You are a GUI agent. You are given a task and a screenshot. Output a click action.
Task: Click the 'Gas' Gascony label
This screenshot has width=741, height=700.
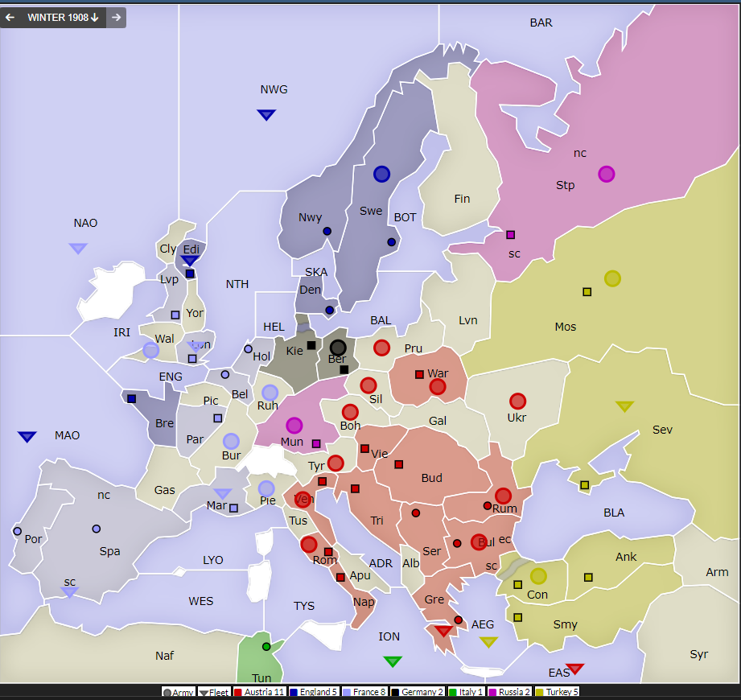tap(164, 490)
